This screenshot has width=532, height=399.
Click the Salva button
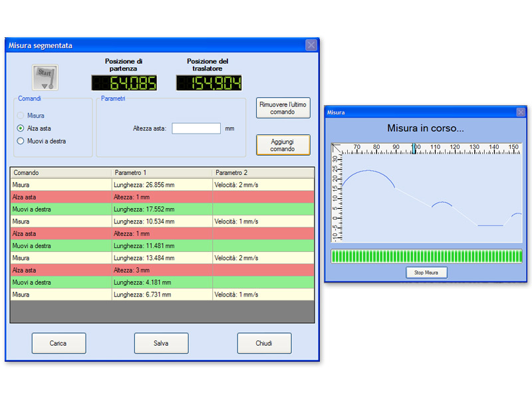(161, 343)
